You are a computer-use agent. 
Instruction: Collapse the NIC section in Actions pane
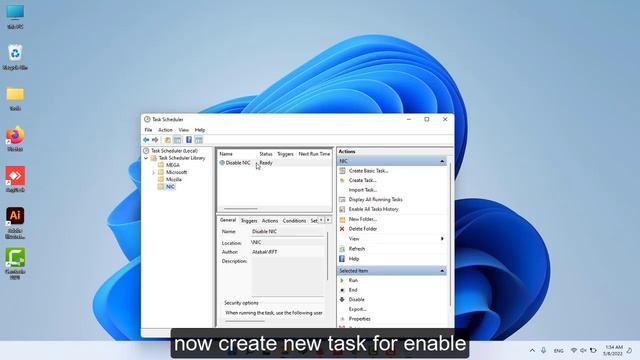(442, 161)
